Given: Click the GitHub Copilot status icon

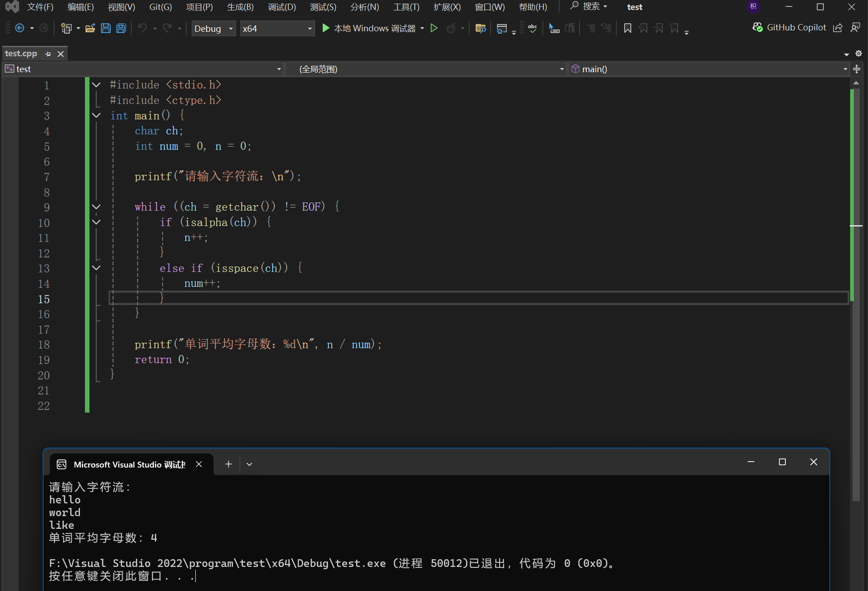Looking at the screenshot, I should [757, 28].
